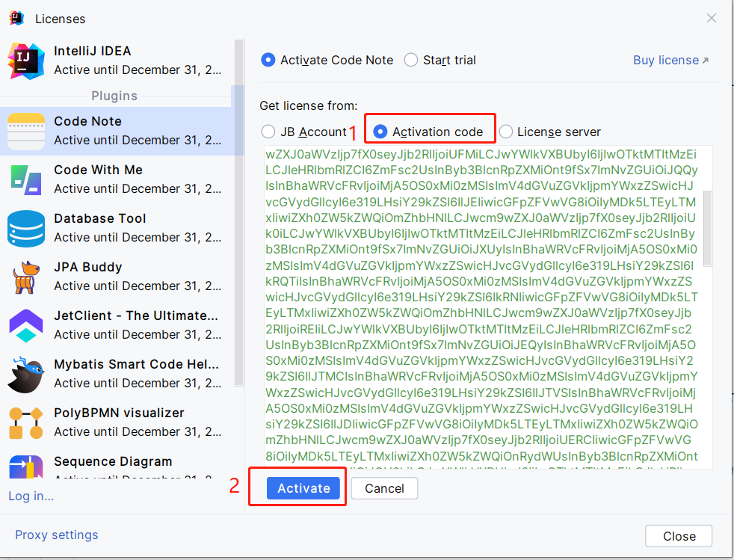Click the Sequence Diagram plugin icon

[x=26, y=467]
